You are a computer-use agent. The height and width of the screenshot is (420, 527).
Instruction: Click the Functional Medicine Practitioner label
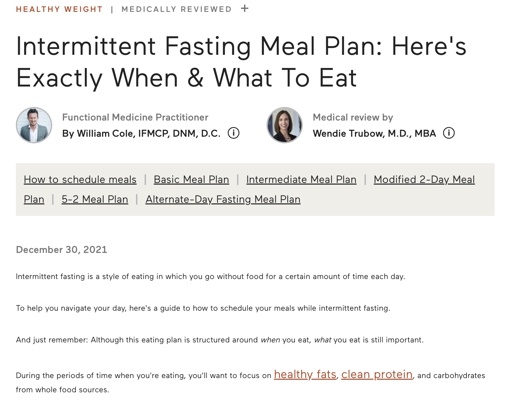pyautogui.click(x=135, y=117)
